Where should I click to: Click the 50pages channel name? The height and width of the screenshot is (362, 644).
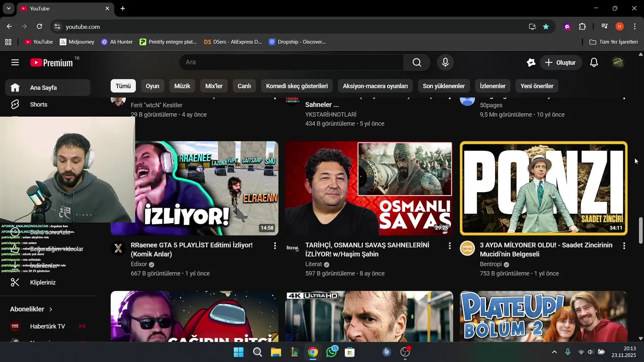491,105
